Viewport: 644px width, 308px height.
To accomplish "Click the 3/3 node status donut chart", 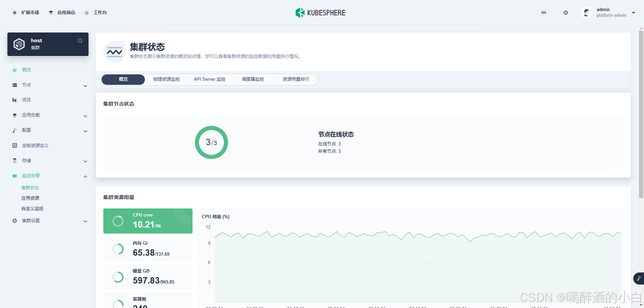I will pos(211,142).
